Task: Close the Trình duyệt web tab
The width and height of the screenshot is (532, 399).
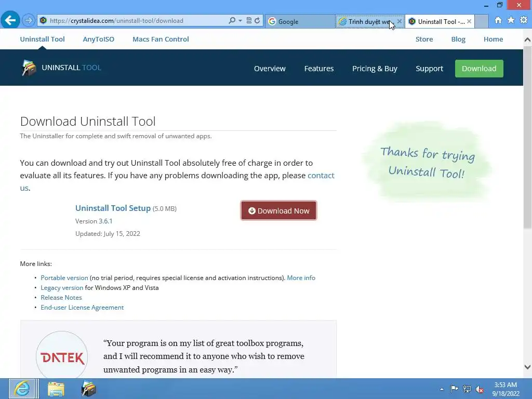Action: (400, 21)
